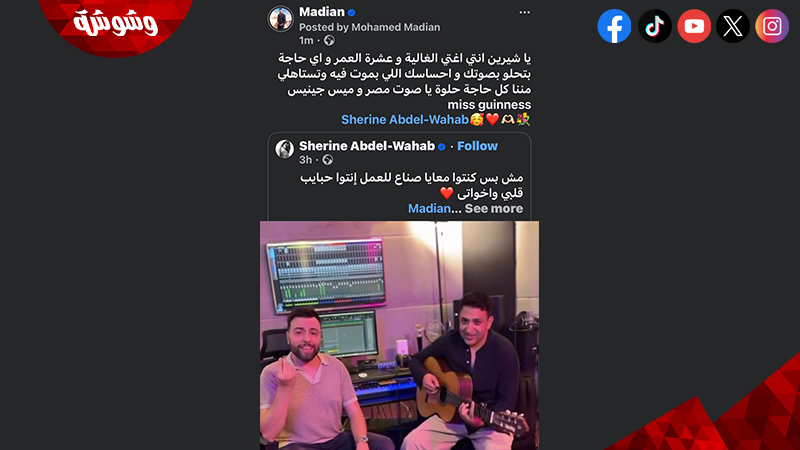This screenshot has width=800, height=450.
Task: Open the Madian page name link
Action: (x=322, y=12)
